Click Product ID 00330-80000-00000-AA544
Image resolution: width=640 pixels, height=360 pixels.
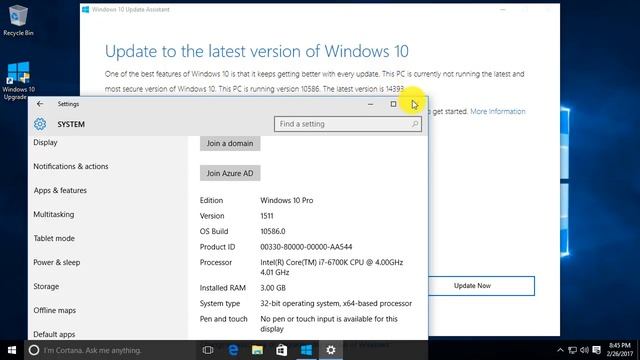pyautogui.click(x=306, y=247)
